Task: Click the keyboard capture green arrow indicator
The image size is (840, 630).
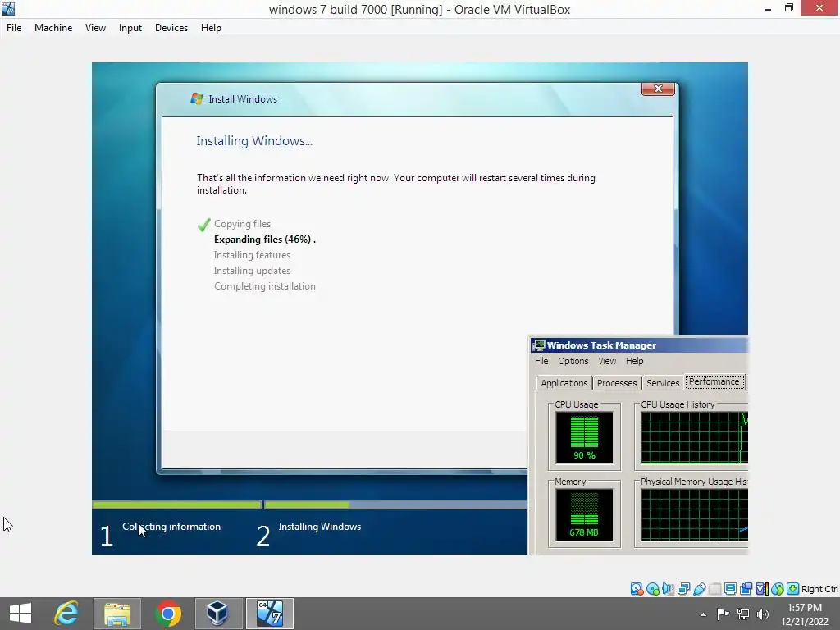Action: [793, 589]
